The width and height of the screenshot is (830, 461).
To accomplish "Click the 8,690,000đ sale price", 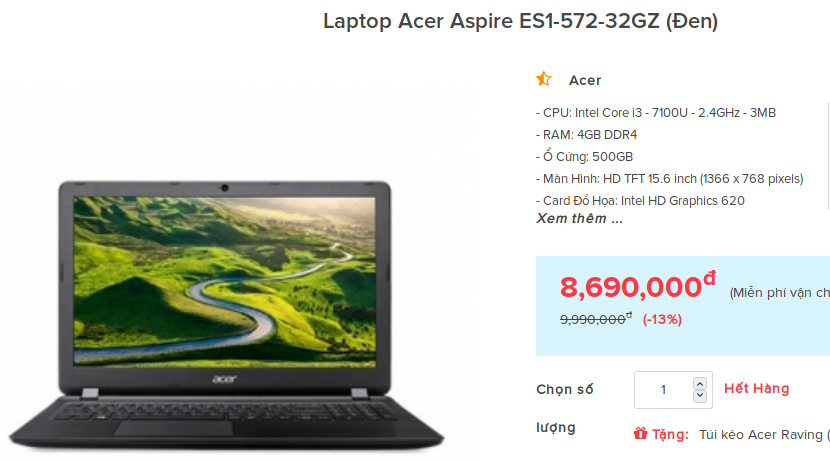I will pos(638,286).
